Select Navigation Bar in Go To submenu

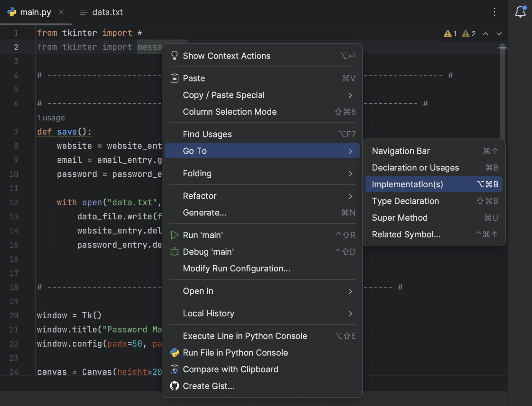click(x=434, y=151)
